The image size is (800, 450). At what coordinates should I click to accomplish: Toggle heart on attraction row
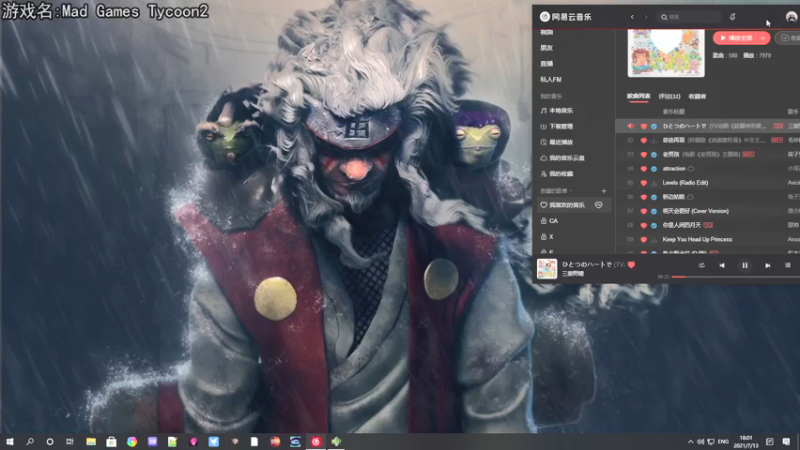[x=644, y=168]
